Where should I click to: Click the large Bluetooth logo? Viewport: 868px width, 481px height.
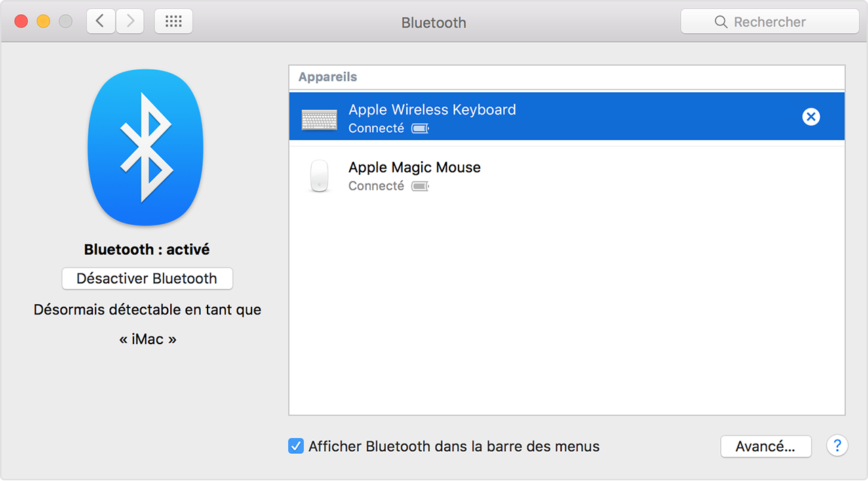pos(145,147)
